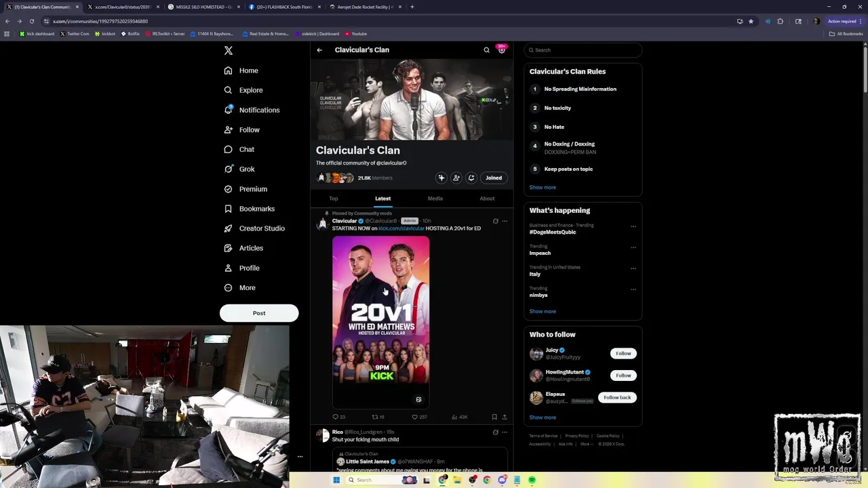
Task: Search within Clavicular's Clan community
Action: coord(486,50)
